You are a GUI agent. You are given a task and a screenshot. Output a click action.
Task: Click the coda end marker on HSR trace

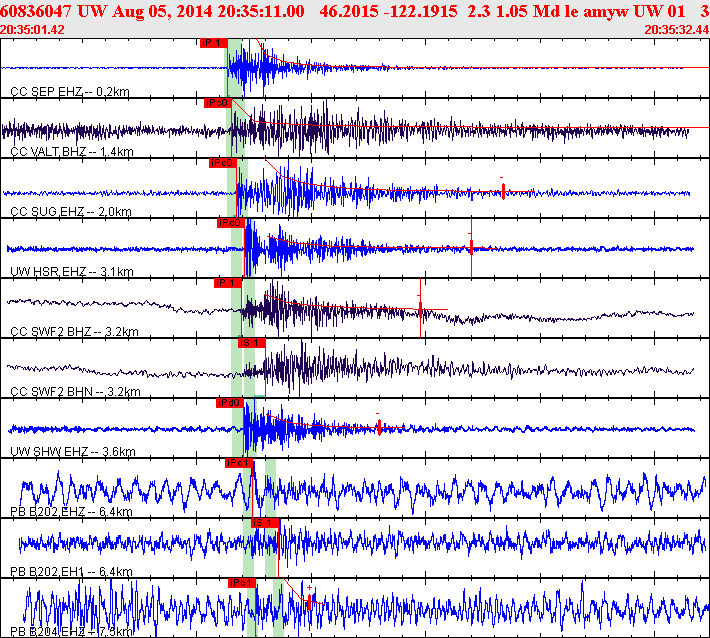471,247
